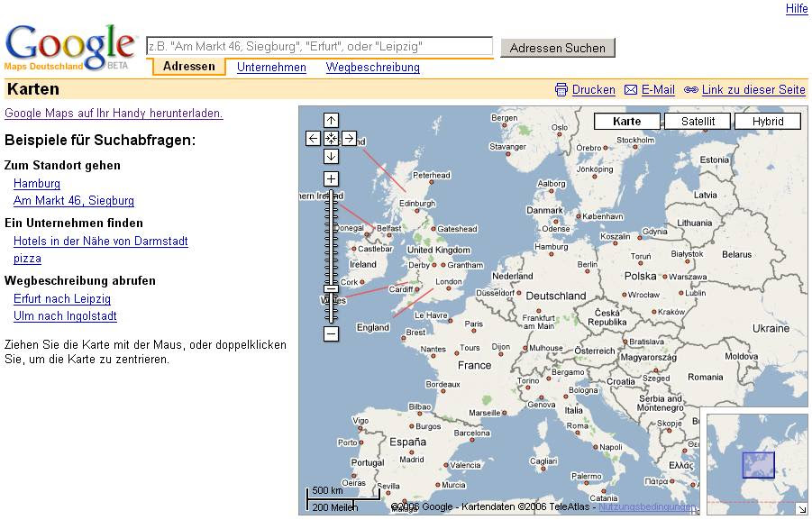Viewport: 812px width, 520px height.
Task: Click the zoom slider handle
Action: (x=331, y=288)
